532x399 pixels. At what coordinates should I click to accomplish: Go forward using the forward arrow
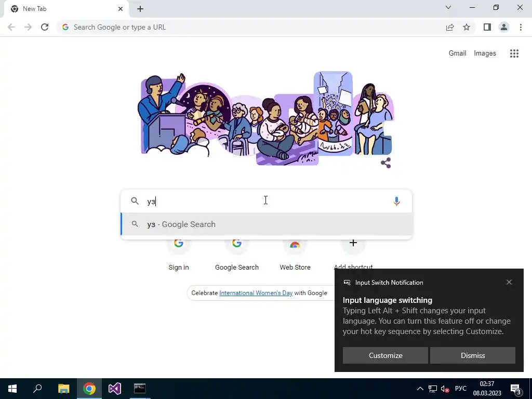click(28, 27)
